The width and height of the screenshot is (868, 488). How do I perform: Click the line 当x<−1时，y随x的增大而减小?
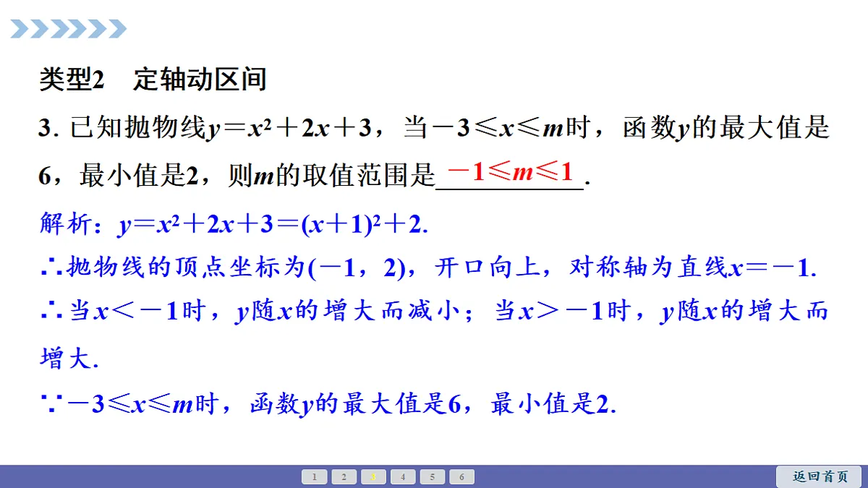pos(433,312)
